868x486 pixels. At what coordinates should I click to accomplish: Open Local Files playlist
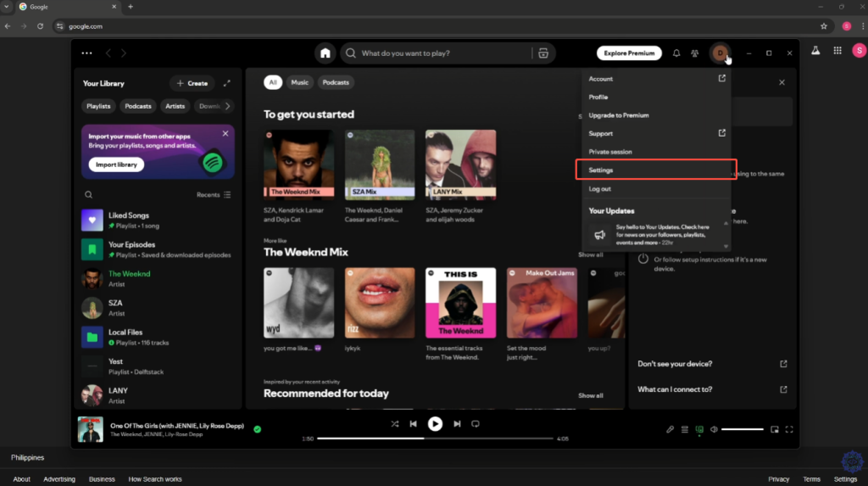point(157,337)
